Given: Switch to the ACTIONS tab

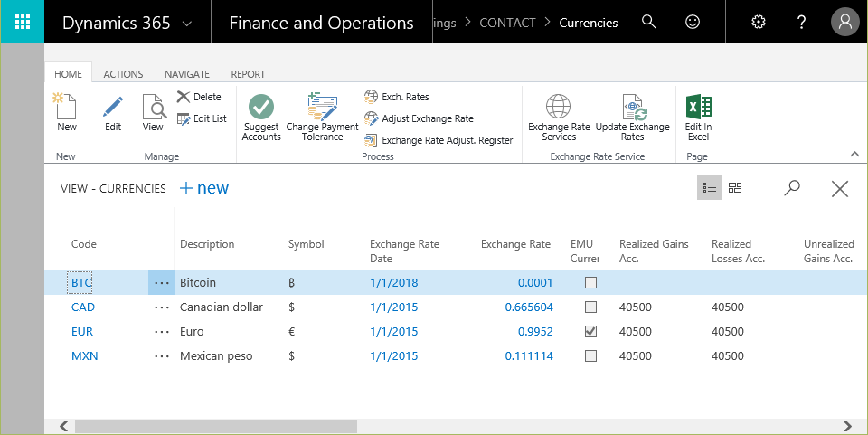Looking at the screenshot, I should [124, 74].
